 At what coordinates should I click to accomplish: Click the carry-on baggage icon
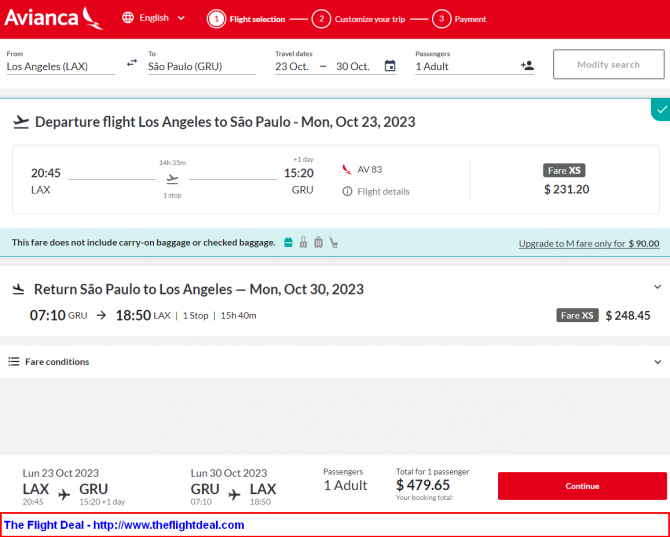(303, 243)
